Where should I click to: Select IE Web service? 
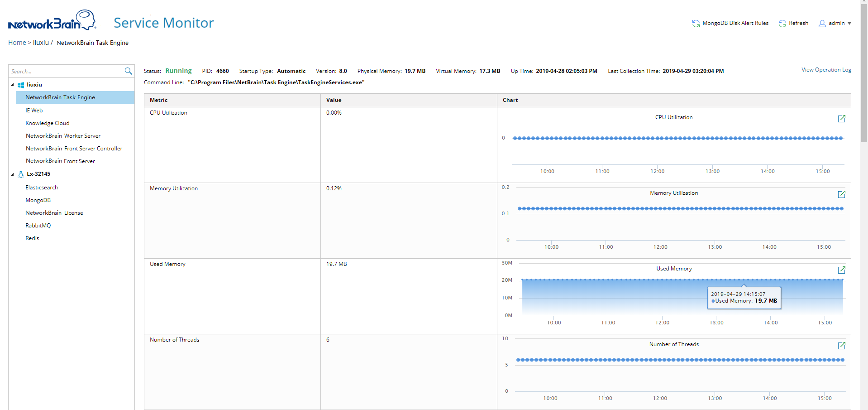point(34,111)
